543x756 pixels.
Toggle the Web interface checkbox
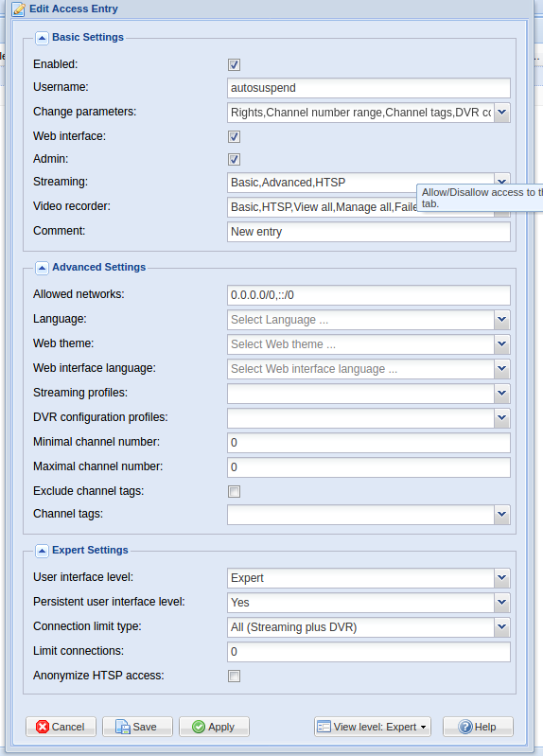234,136
